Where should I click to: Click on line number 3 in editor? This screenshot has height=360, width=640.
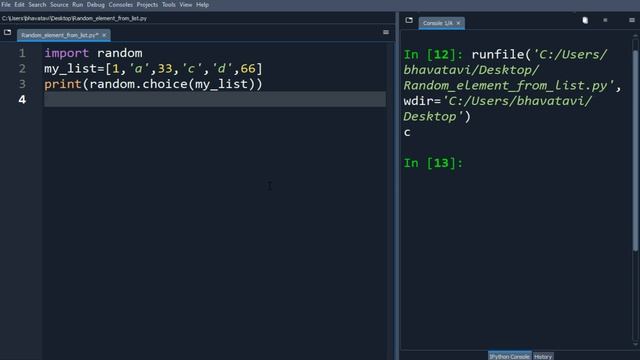(22, 84)
